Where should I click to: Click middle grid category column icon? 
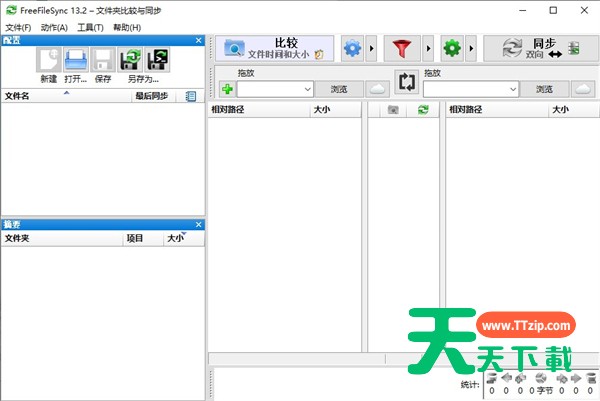[393, 110]
